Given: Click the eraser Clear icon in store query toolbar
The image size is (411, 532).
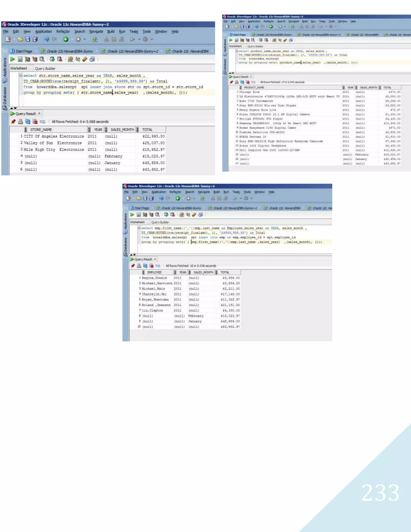Looking at the screenshot, I should 85,59.
